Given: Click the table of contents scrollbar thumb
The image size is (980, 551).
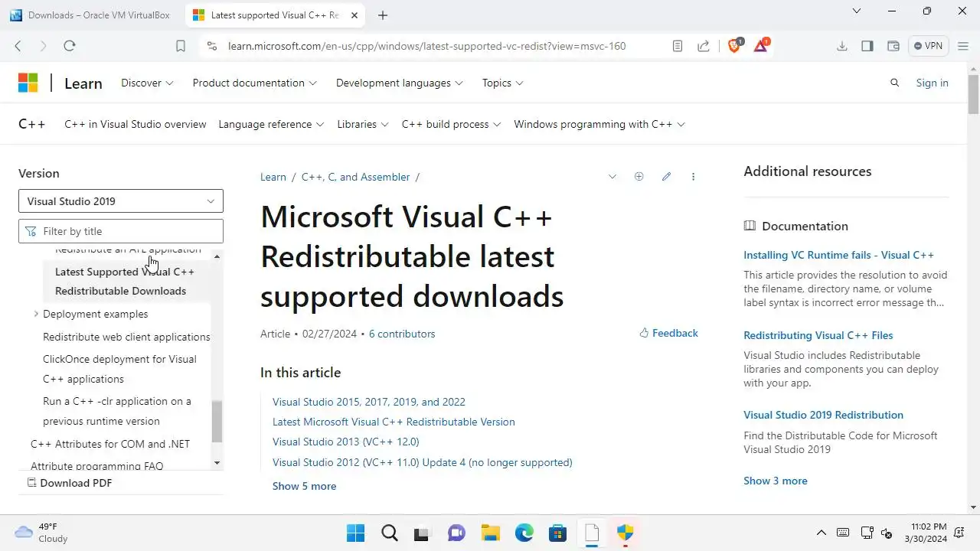Looking at the screenshot, I should tap(217, 422).
